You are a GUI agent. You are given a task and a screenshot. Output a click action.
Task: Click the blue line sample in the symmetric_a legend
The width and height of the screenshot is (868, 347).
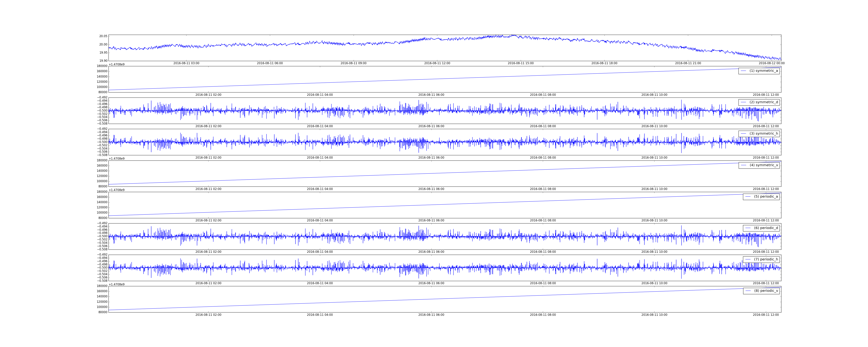[743, 71]
